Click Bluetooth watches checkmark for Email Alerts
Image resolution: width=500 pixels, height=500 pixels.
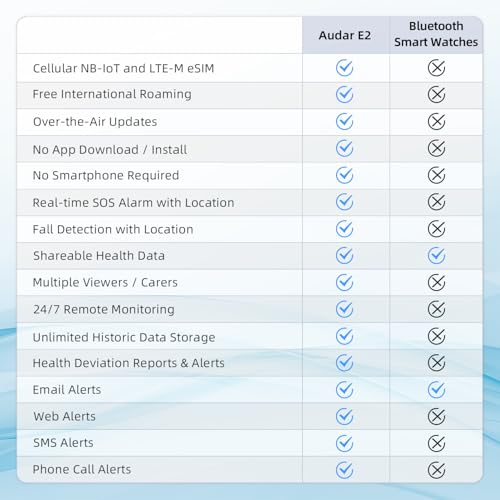[436, 390]
